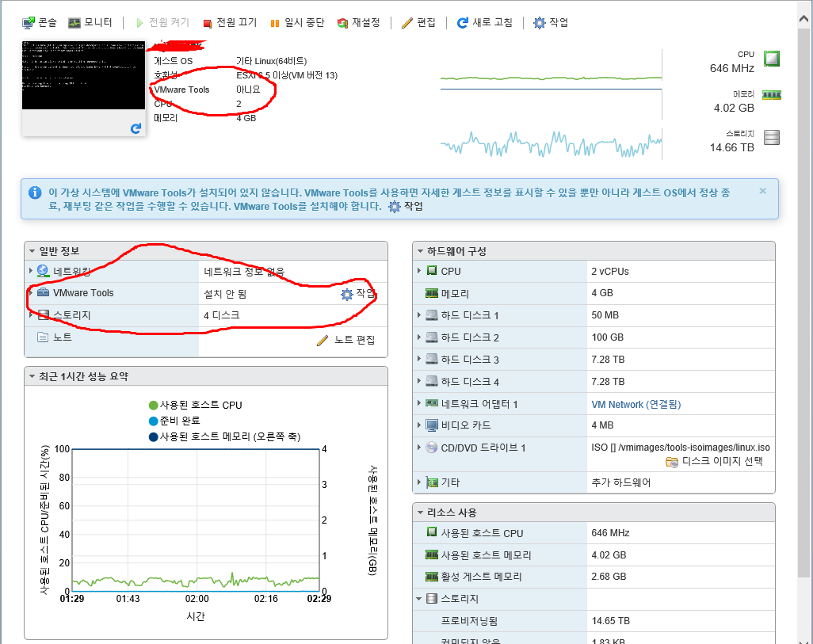813x644 pixels.
Task: Collapse the 최근 1시간 성능 요약 panel
Action: point(32,376)
